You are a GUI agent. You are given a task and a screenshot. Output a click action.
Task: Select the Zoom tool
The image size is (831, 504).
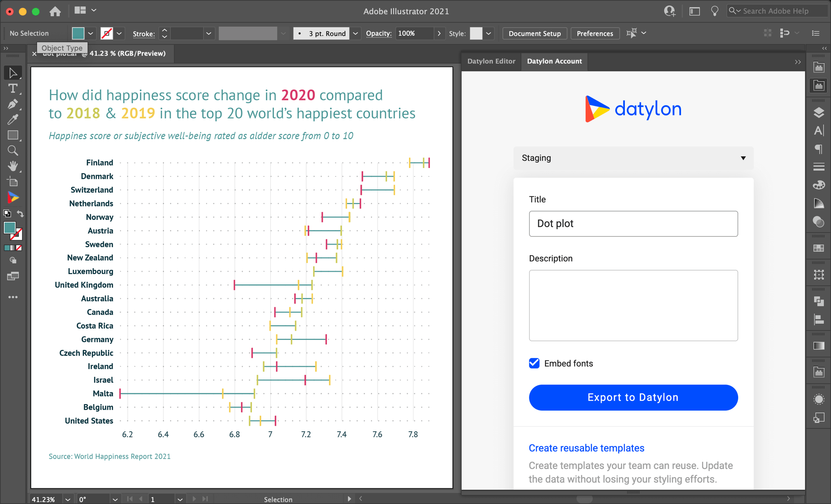(13, 150)
